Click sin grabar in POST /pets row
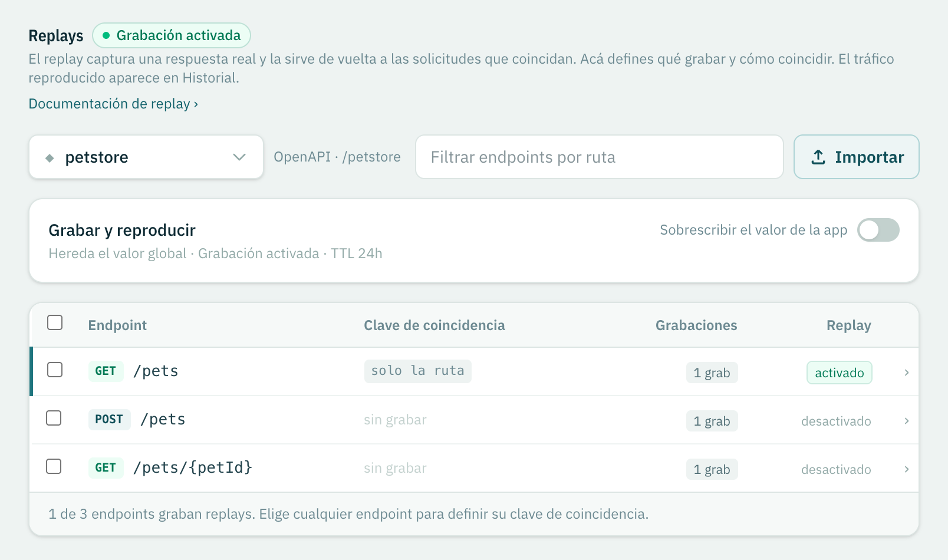This screenshot has height=560, width=948. pos(395,420)
